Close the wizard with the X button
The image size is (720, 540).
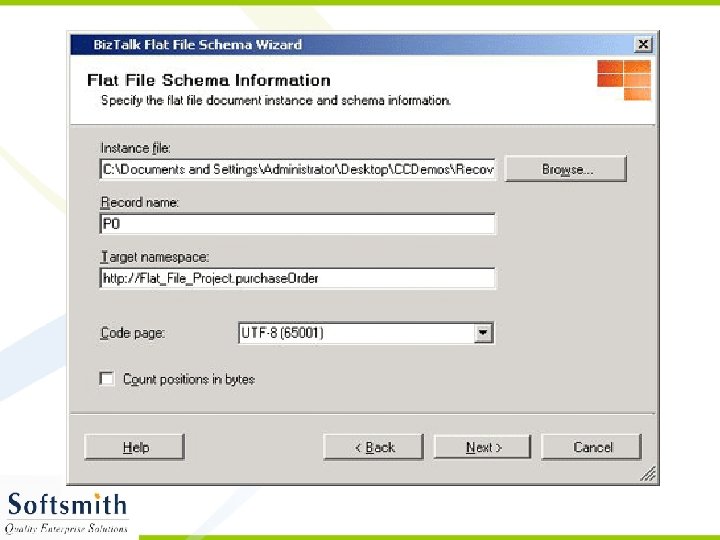[x=643, y=45]
